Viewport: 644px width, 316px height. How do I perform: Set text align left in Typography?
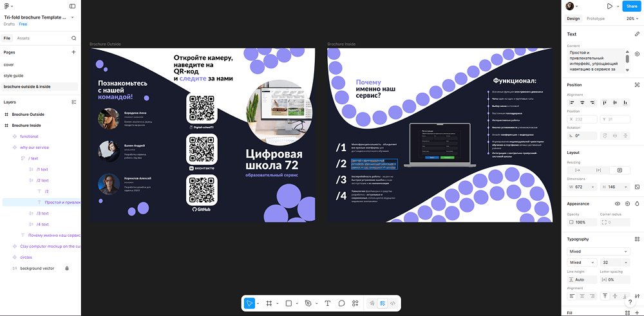(572, 296)
